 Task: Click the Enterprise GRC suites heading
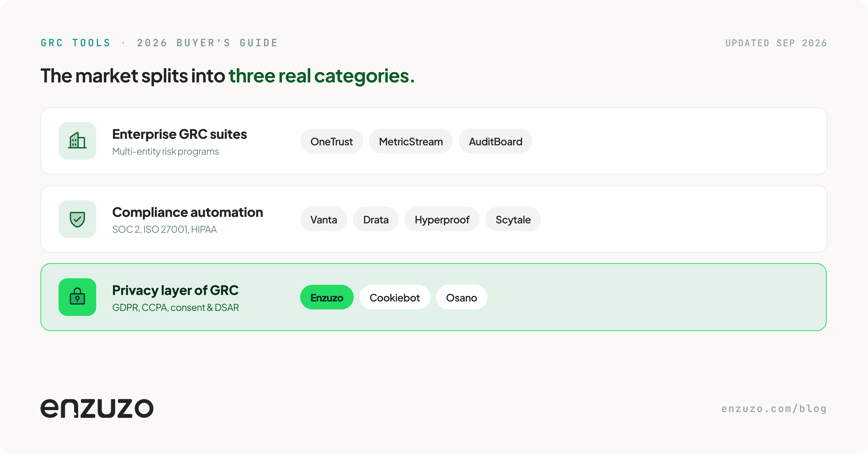(x=180, y=134)
